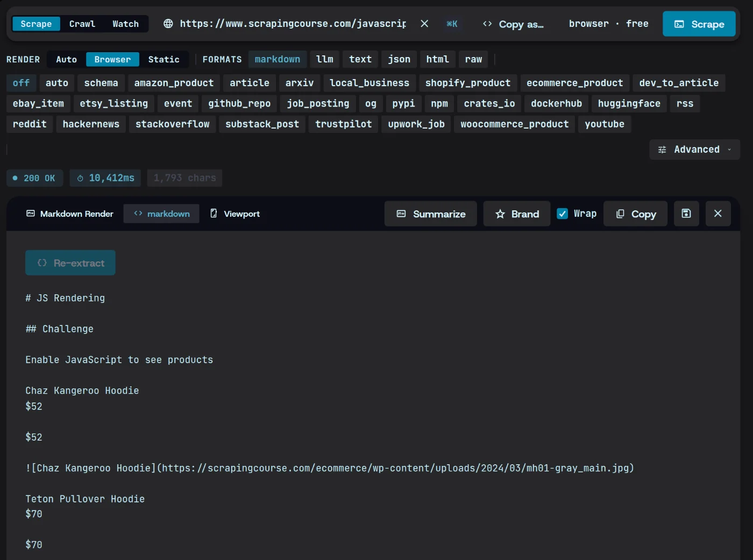Save the output with the disk icon
Screen dimensions: 753x560
[x=686, y=214]
